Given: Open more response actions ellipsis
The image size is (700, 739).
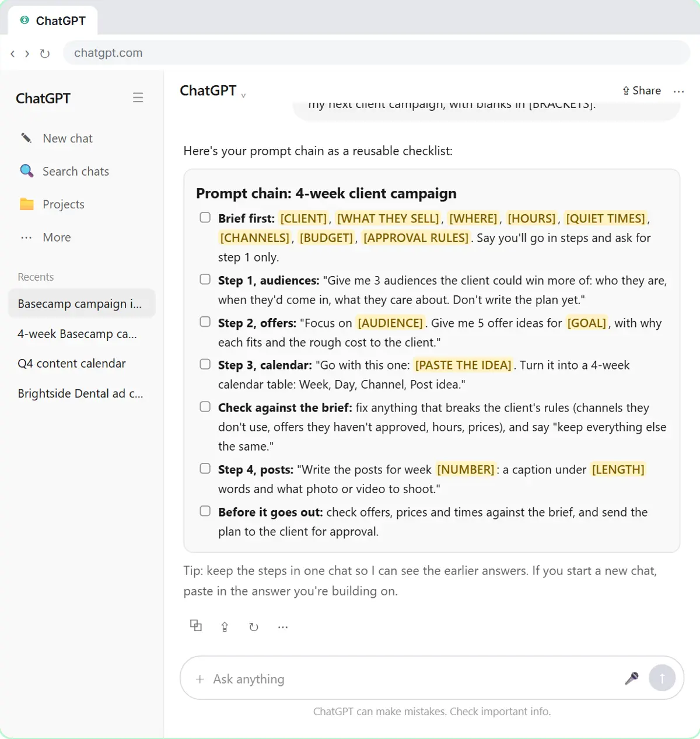Looking at the screenshot, I should tap(283, 627).
